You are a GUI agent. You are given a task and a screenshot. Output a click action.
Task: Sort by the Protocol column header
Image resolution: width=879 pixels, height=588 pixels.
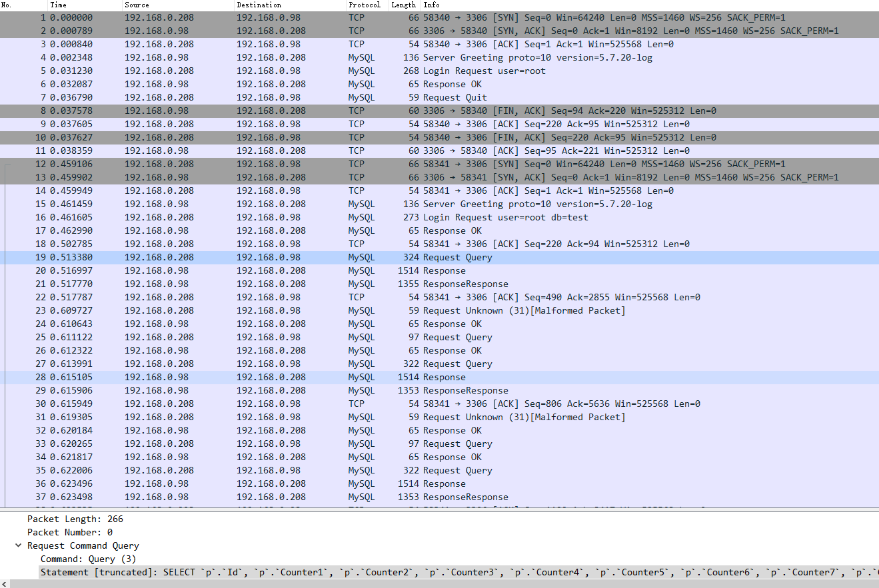(367, 5)
